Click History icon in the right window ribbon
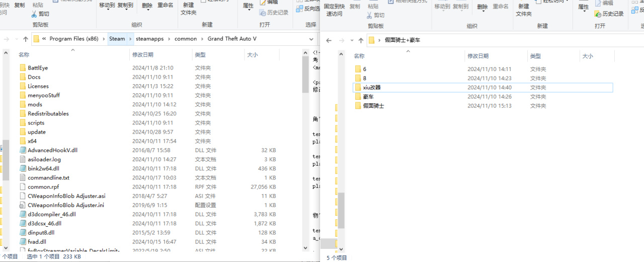Screen dimensions: 644x262 tap(598, 14)
